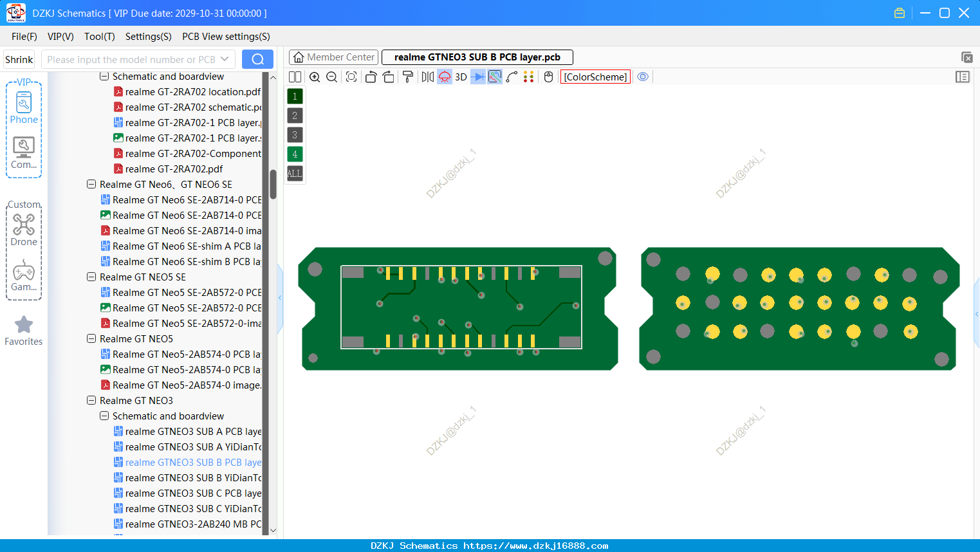Viewport: 980px width, 552px height.
Task: Open the model number dropdown arrow
Action: pyautogui.click(x=225, y=59)
